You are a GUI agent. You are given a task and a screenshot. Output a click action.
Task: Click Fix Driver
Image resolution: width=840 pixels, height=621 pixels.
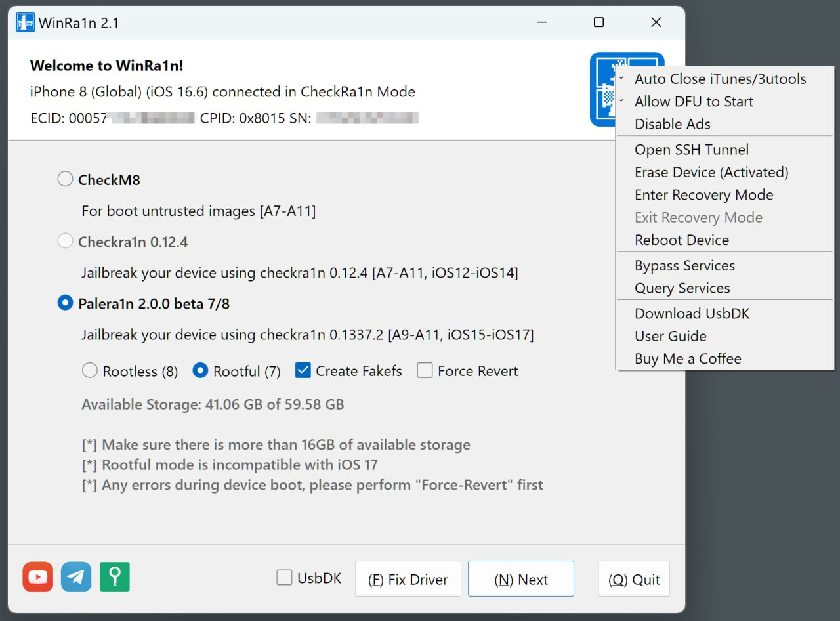[408, 578]
